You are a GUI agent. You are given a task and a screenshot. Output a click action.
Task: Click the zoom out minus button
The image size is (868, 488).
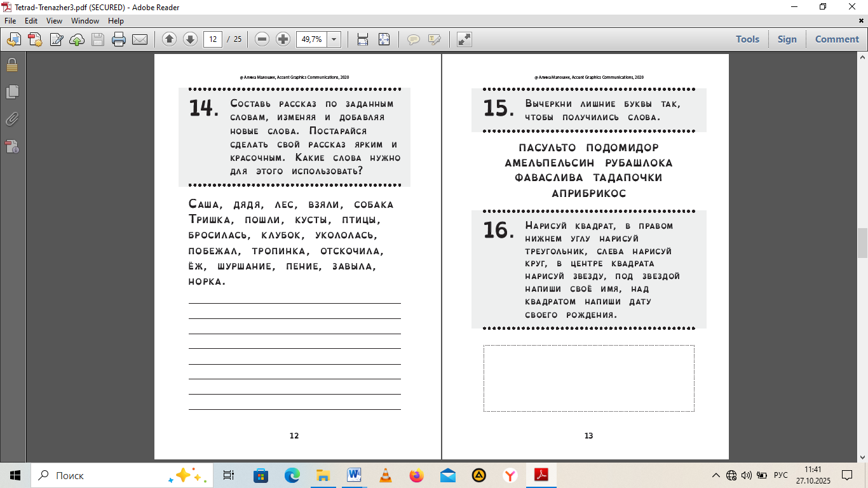tap(262, 39)
